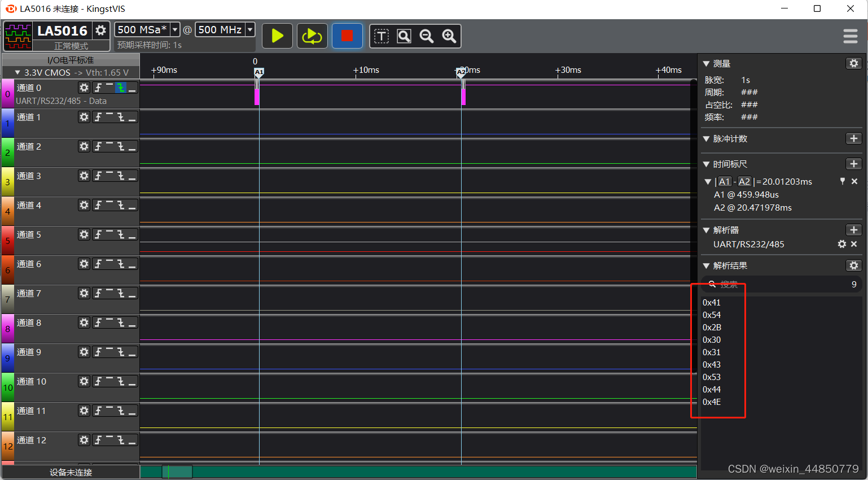Select the A1 timeline marker
The width and height of the screenshot is (868, 480).
(259, 72)
